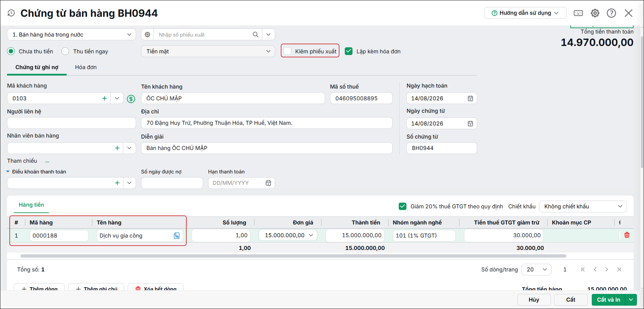Click the Diễn giải field

click(x=267, y=148)
